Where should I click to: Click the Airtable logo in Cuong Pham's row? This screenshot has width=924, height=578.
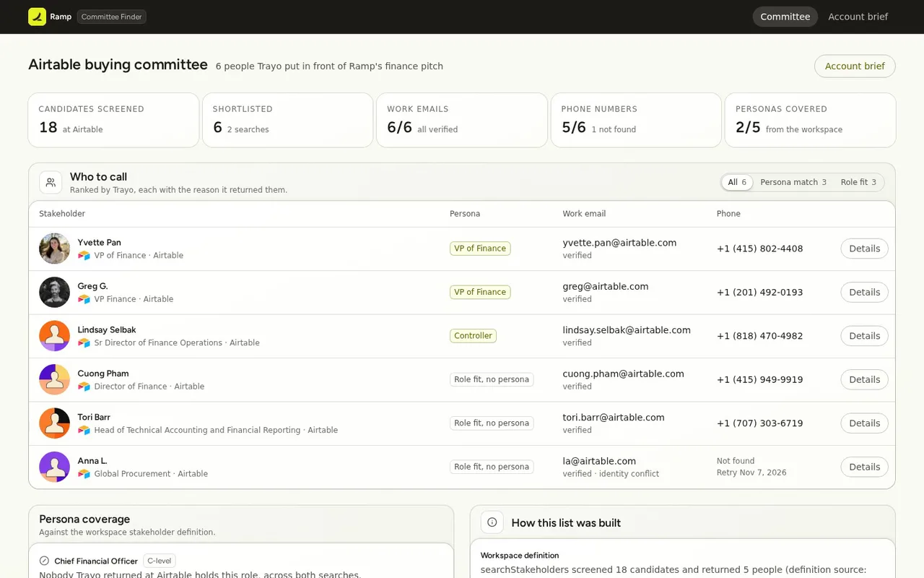(x=84, y=387)
